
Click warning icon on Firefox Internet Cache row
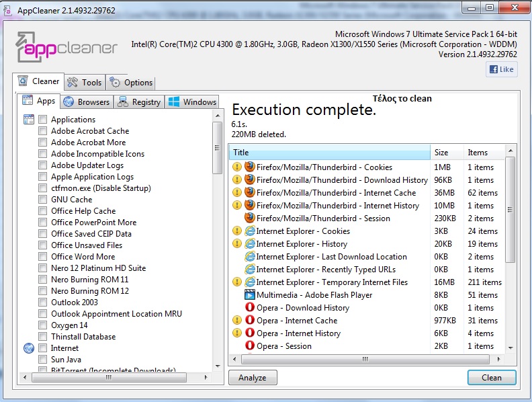(237, 192)
